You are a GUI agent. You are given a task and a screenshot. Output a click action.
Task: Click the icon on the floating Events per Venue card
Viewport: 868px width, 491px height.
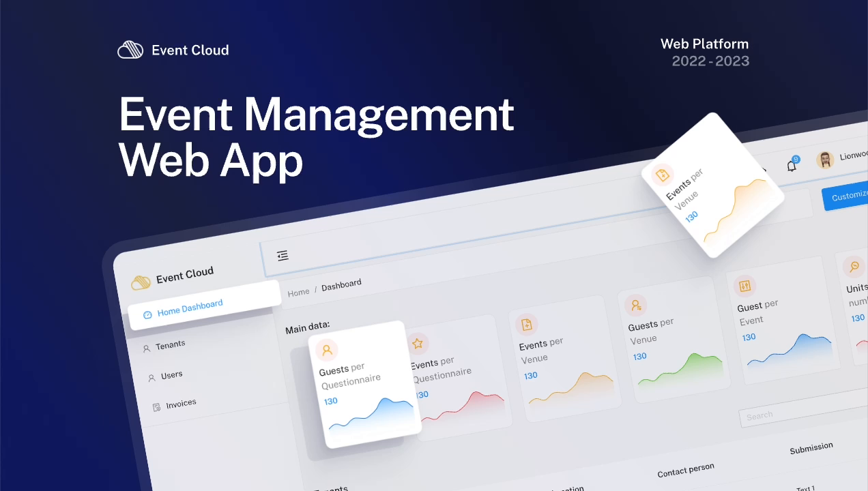pyautogui.click(x=662, y=175)
